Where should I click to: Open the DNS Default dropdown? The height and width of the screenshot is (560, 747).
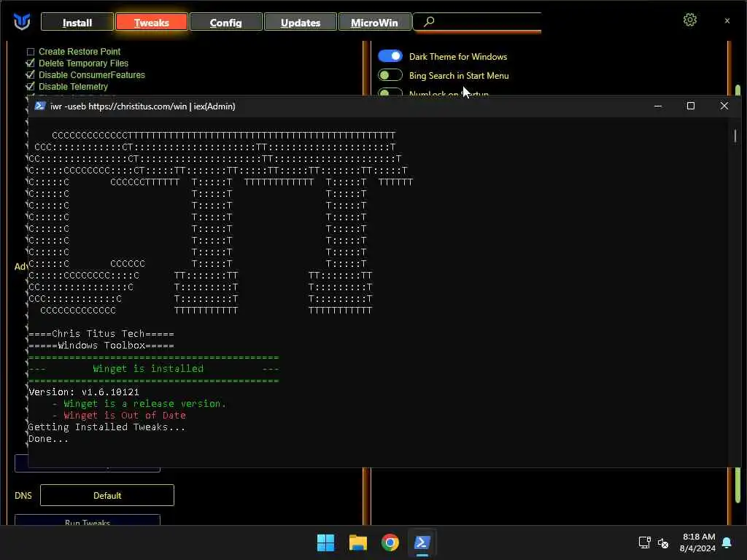[x=107, y=495]
